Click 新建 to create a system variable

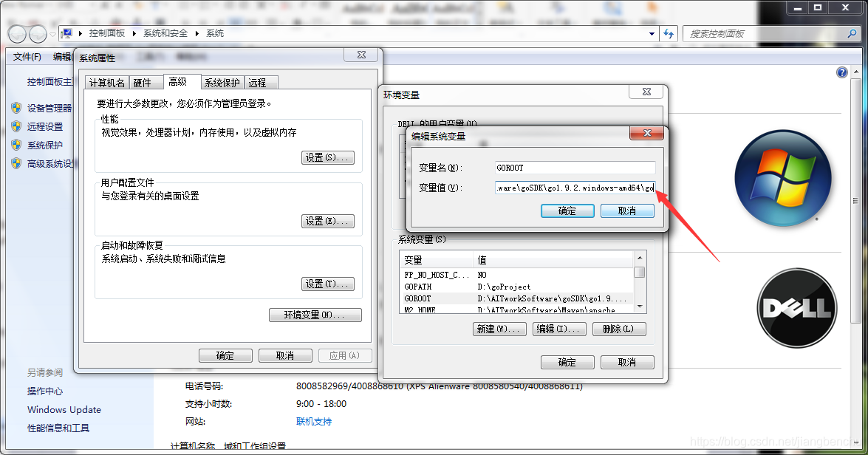tap(500, 329)
